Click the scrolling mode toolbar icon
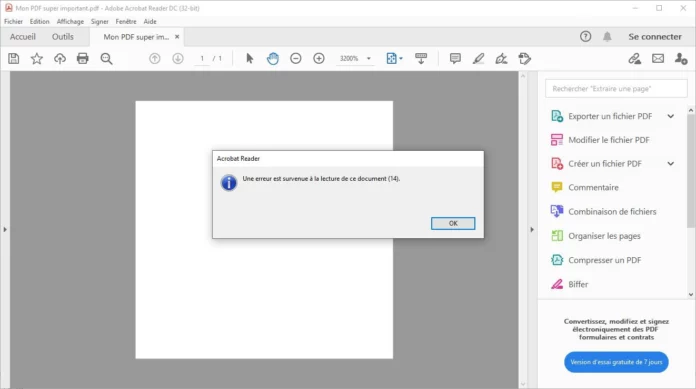Viewport: 696px width, 389px height. (x=421, y=59)
